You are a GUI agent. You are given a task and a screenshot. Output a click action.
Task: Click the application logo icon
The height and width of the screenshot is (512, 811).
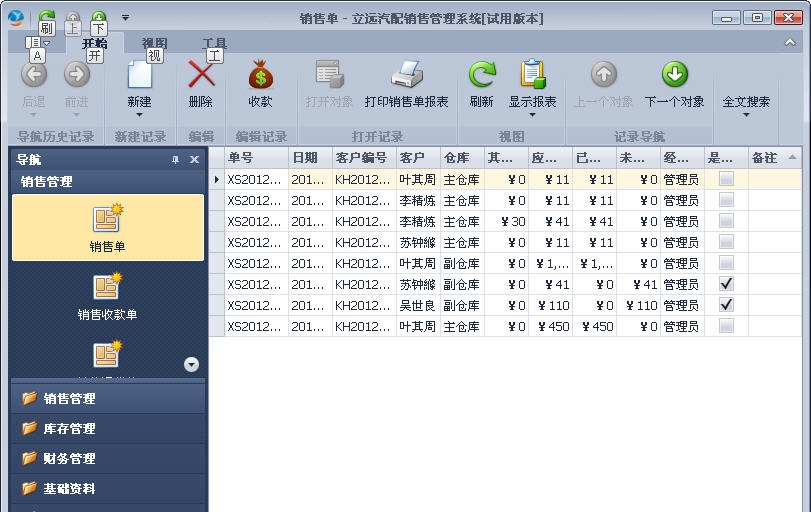[16, 19]
